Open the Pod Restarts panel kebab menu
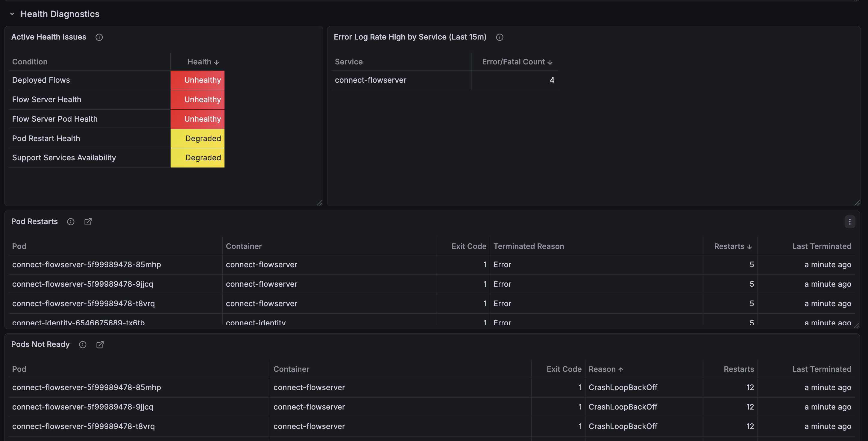Screen dimensions: 868x441 click(x=850, y=221)
